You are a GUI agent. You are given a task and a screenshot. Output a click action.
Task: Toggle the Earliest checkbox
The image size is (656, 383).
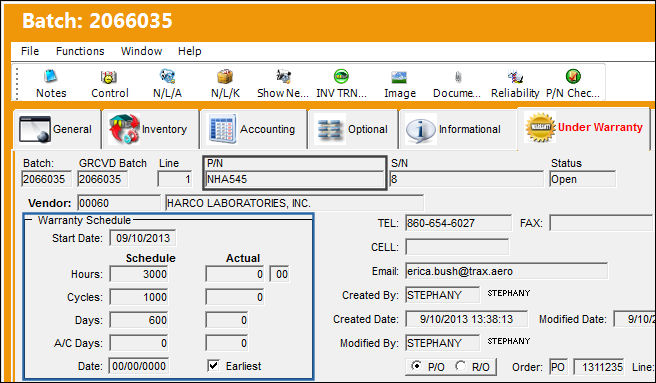(x=213, y=365)
